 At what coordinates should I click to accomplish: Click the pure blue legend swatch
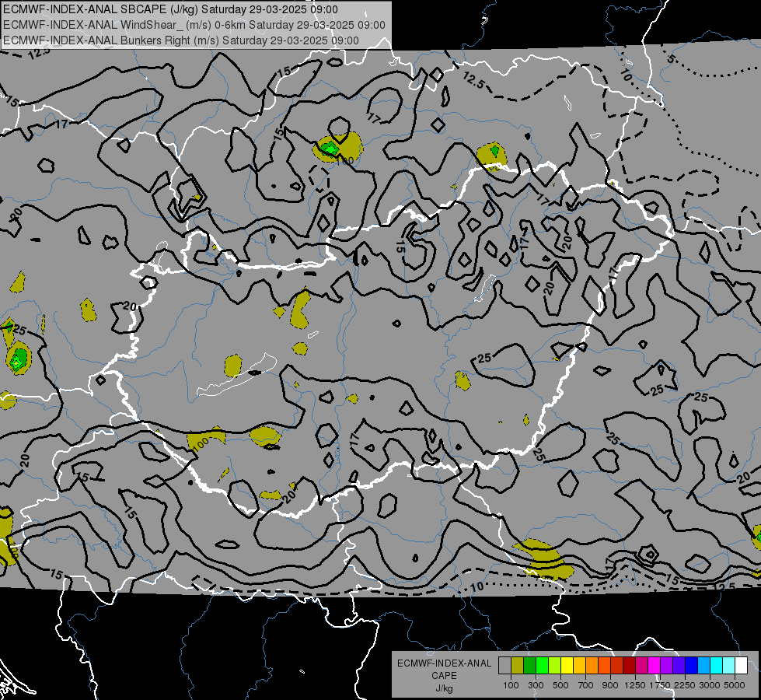692,665
